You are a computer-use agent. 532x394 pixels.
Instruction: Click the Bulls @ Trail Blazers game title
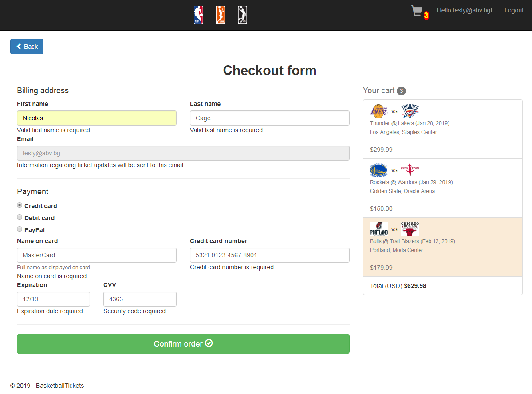tap(413, 241)
